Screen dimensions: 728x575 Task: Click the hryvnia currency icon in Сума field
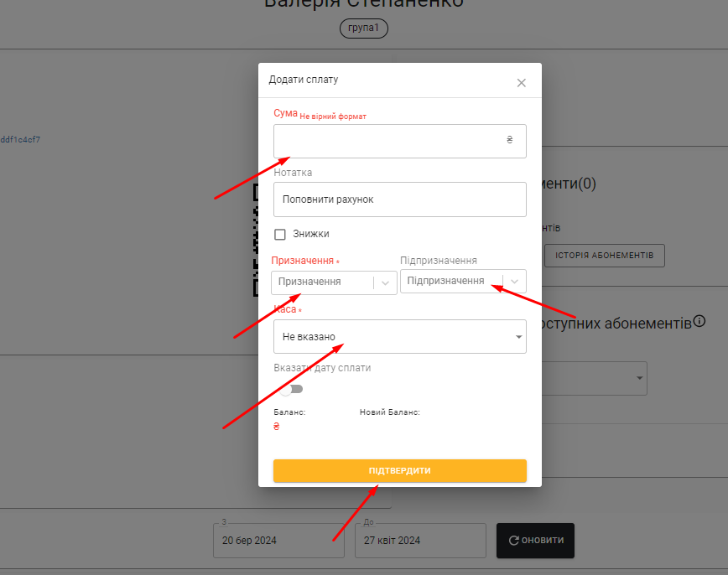(x=509, y=139)
